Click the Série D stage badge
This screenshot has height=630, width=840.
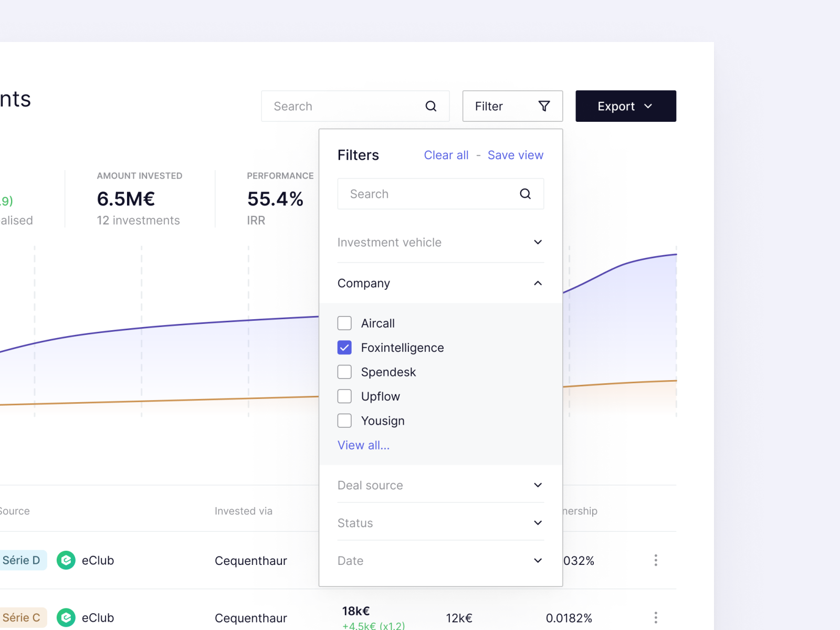pyautogui.click(x=21, y=560)
